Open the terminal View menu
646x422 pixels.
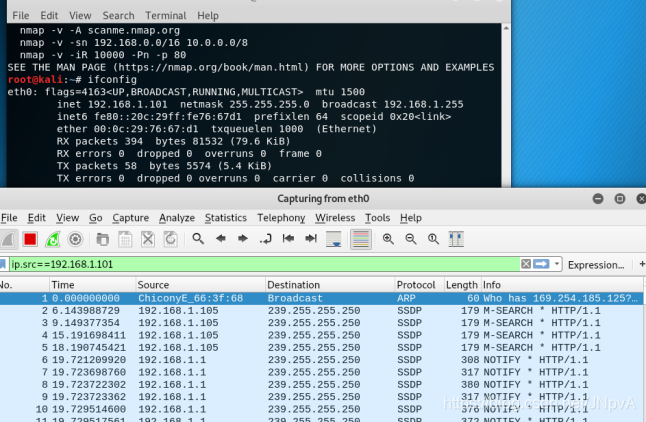tap(80, 16)
